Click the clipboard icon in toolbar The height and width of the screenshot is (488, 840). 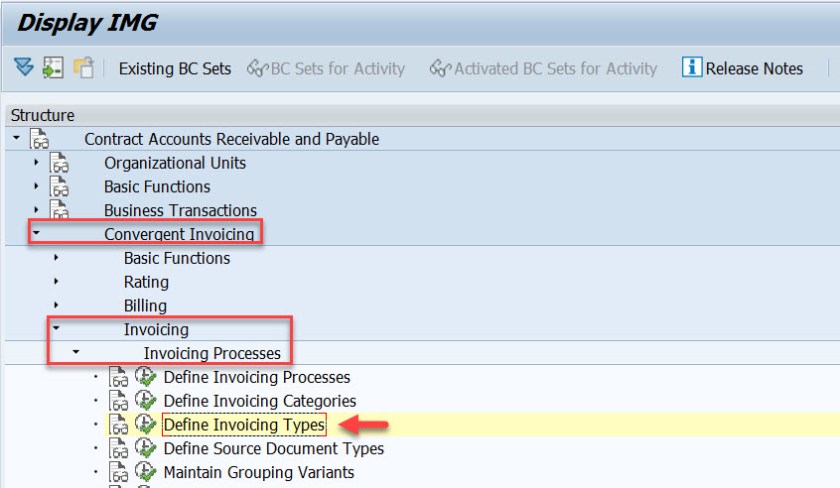tap(84, 68)
